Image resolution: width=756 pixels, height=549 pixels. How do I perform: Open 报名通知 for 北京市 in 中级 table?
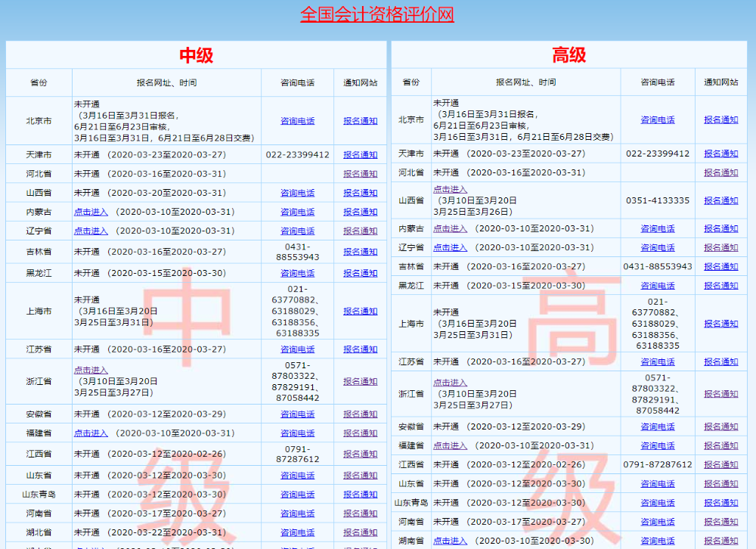click(x=360, y=121)
